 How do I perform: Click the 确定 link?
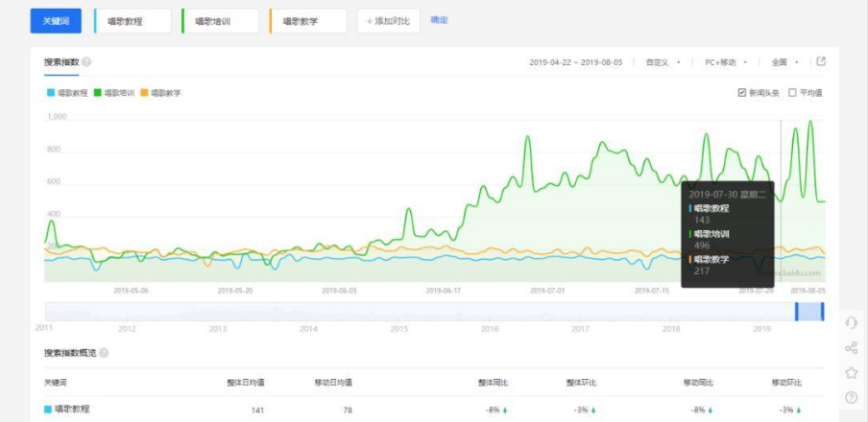point(439,20)
